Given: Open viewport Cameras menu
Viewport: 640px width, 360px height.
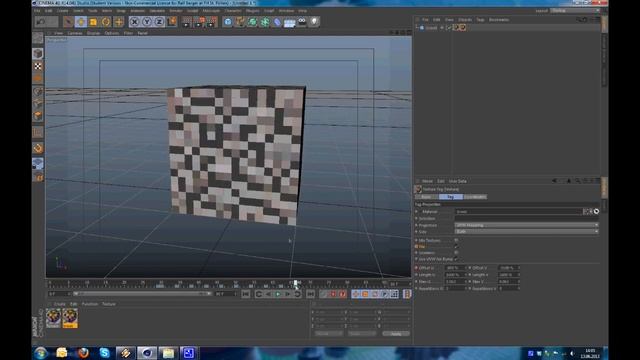Looking at the screenshot, I should coord(75,33).
